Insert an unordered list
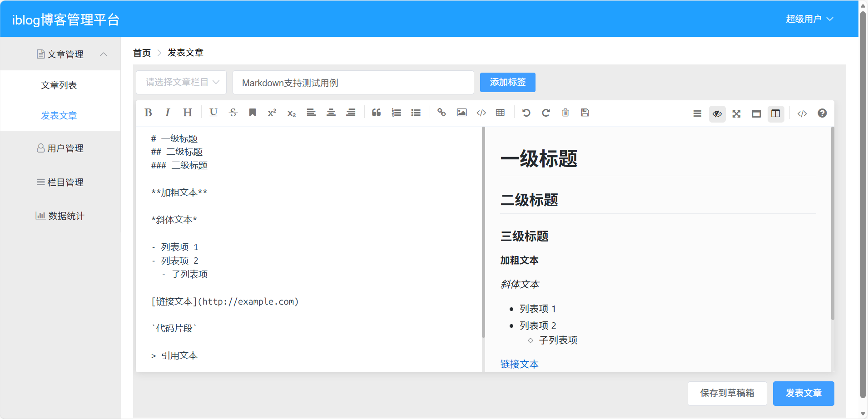Screen dimensions: 868x419 click(x=416, y=113)
